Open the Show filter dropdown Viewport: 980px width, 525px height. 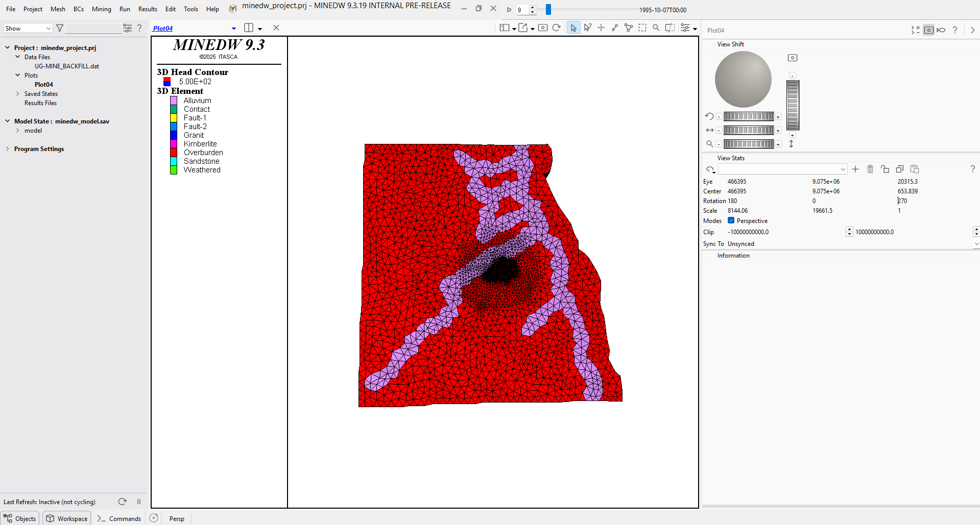click(28, 28)
